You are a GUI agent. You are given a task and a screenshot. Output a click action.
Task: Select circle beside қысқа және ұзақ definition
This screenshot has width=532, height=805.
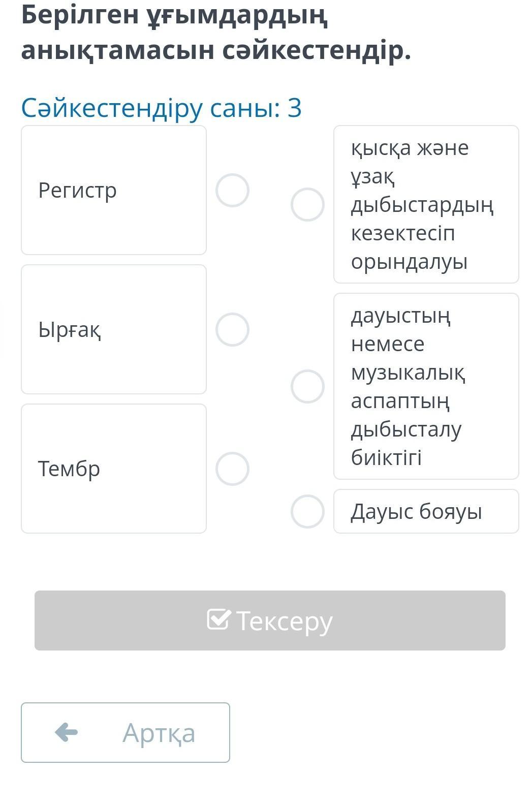(307, 205)
